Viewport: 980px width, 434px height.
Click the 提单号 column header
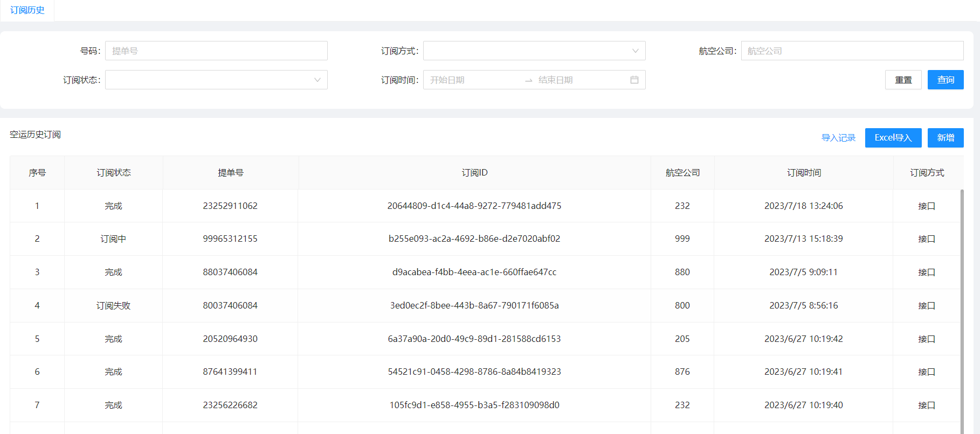coord(231,173)
